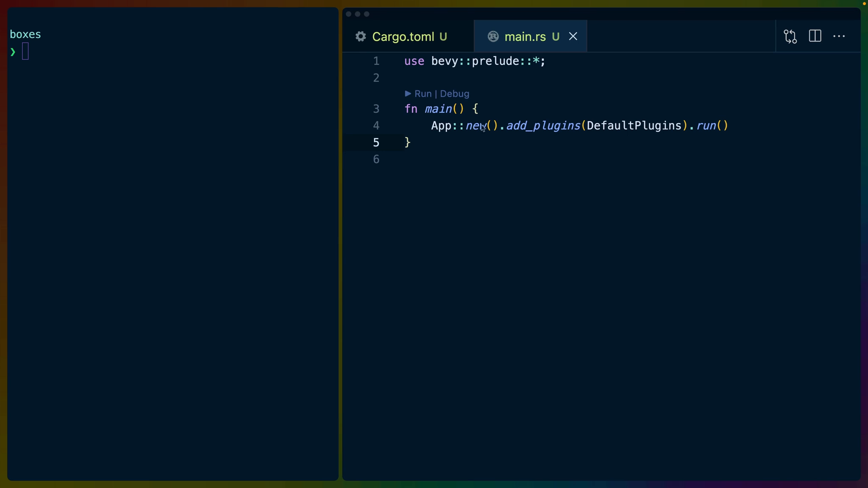
Task: Switch to the Cargo.toml tab
Action: point(403,36)
